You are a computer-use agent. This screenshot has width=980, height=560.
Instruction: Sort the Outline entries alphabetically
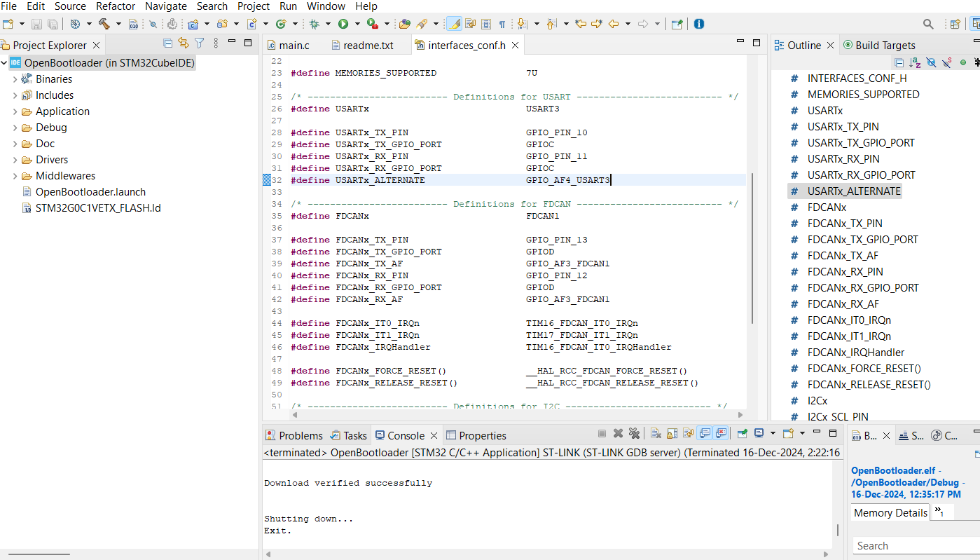point(914,62)
